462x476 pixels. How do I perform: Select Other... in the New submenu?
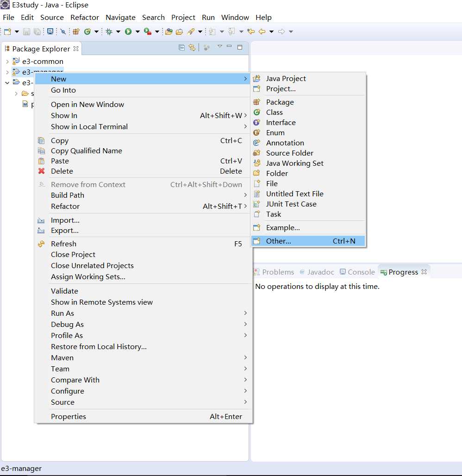[308, 241]
